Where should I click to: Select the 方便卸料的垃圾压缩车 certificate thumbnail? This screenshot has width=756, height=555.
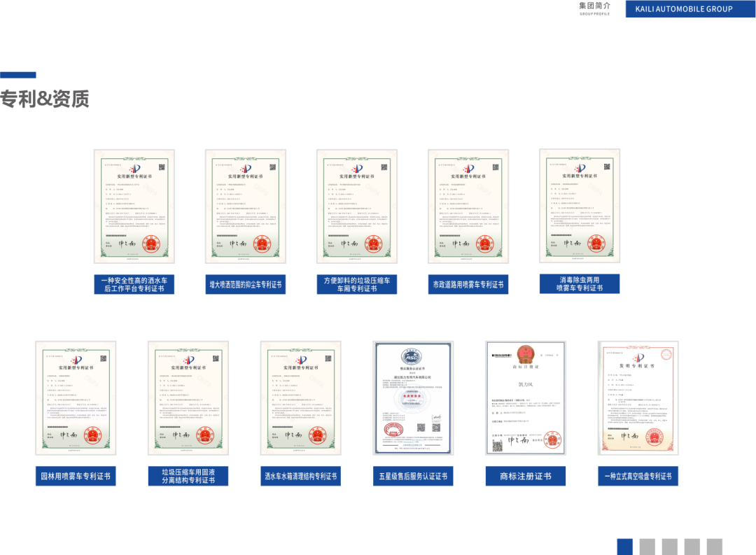[x=357, y=206]
